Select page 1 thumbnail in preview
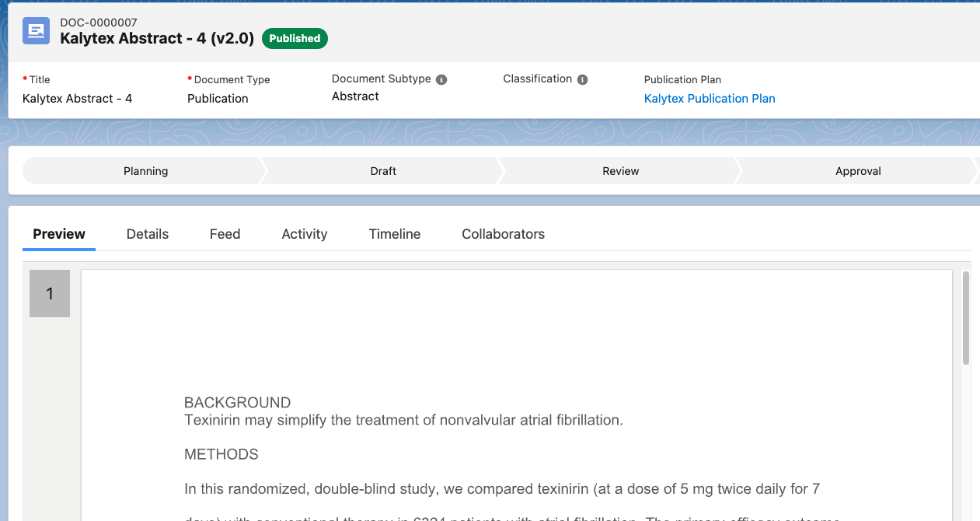This screenshot has width=980, height=521. (x=50, y=294)
